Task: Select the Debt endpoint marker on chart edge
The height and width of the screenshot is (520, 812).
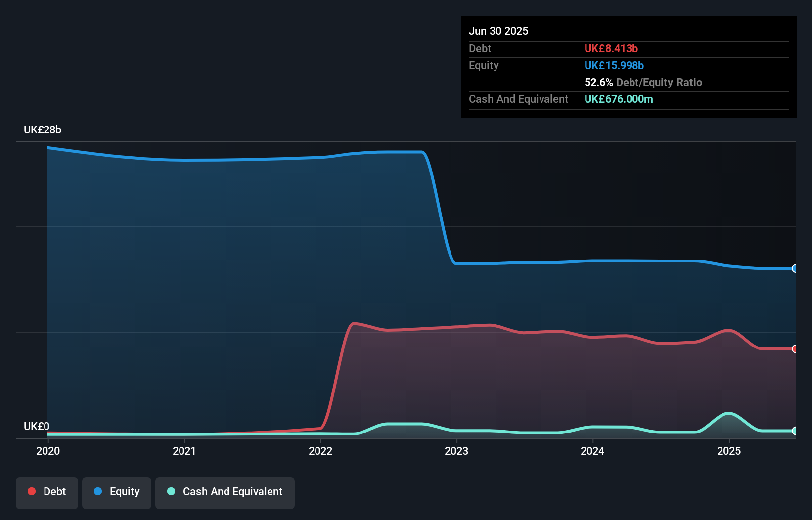Action: (795, 349)
